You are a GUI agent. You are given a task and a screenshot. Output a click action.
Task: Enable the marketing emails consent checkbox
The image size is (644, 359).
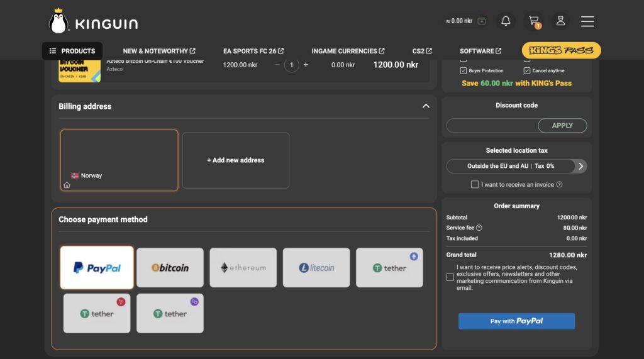(450, 277)
